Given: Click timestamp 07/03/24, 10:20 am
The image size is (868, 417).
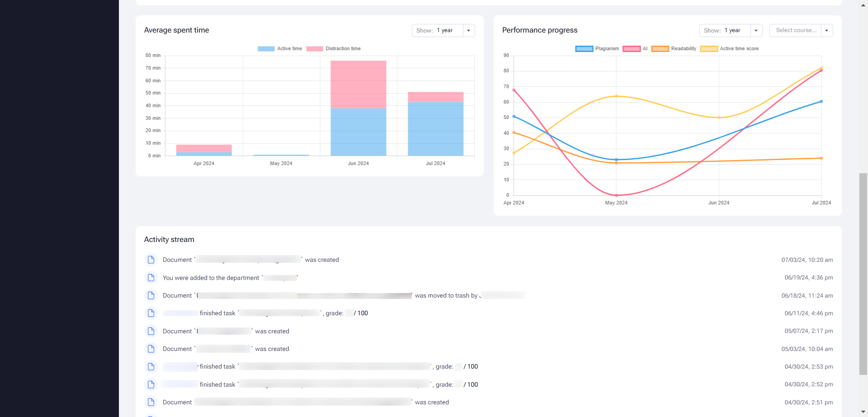Looking at the screenshot, I should 807,260.
